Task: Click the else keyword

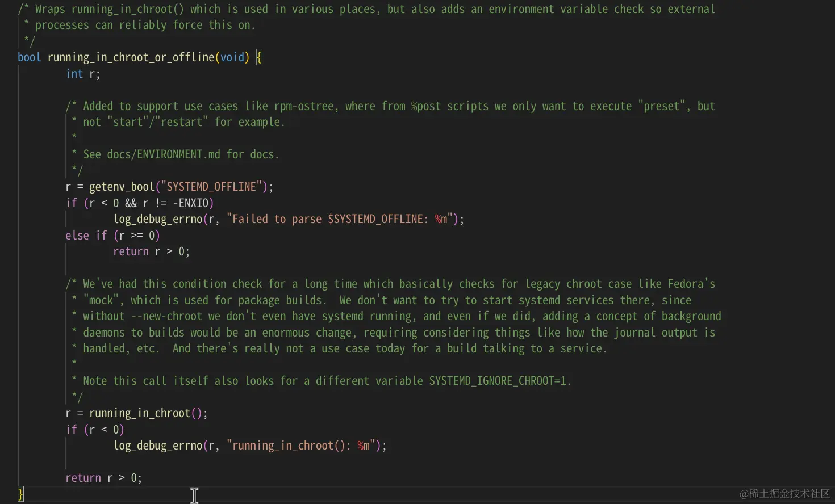Action: (77, 236)
